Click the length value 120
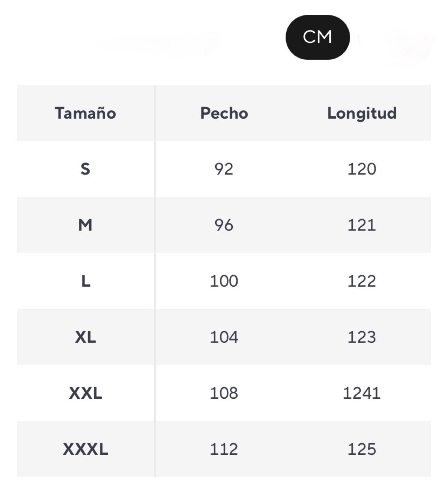The height and width of the screenshot is (481, 448). pyautogui.click(x=362, y=169)
